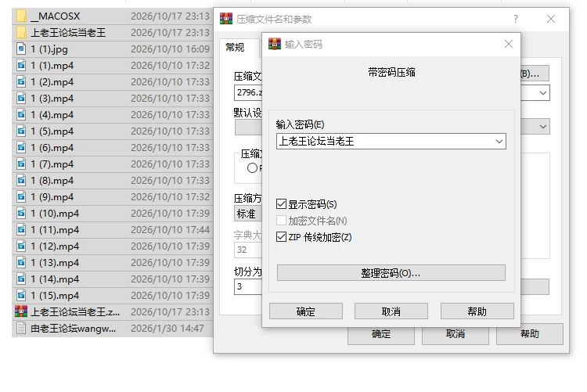This screenshot has width=587, height=392.
Task: Select folder name __MACOSX
Action: (x=55, y=16)
